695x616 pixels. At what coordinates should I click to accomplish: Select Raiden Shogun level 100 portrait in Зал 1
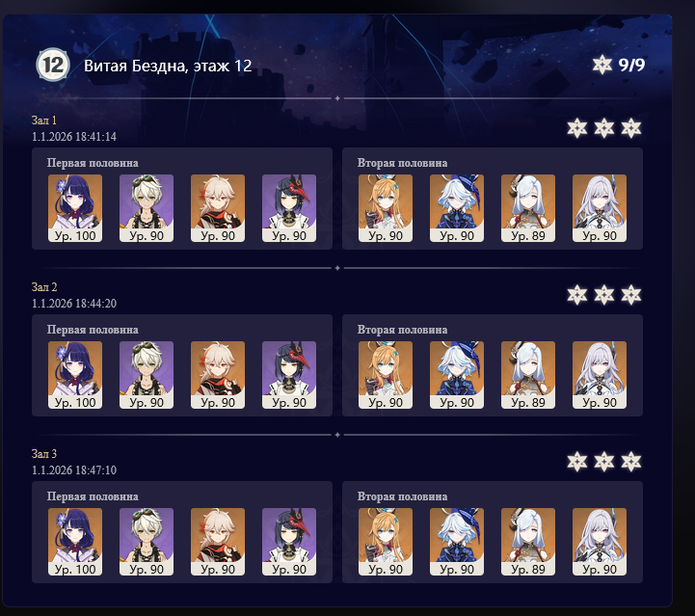click(75, 208)
